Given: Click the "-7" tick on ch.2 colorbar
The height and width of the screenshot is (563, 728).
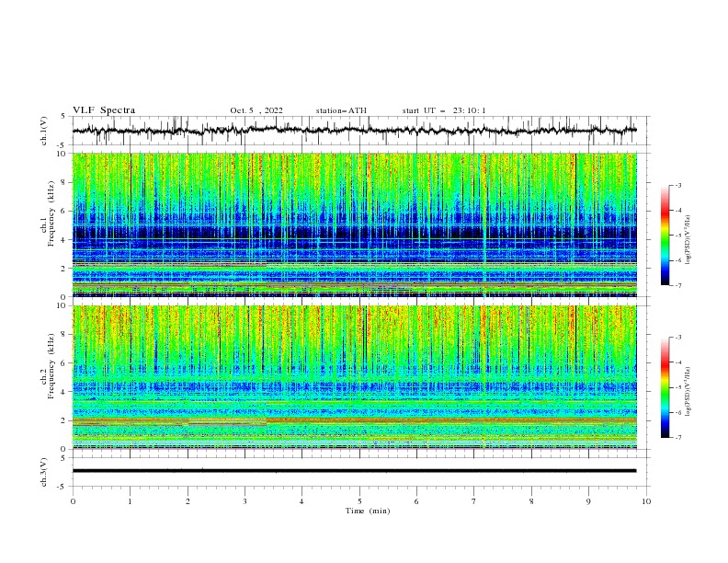Looking at the screenshot, I should [677, 437].
